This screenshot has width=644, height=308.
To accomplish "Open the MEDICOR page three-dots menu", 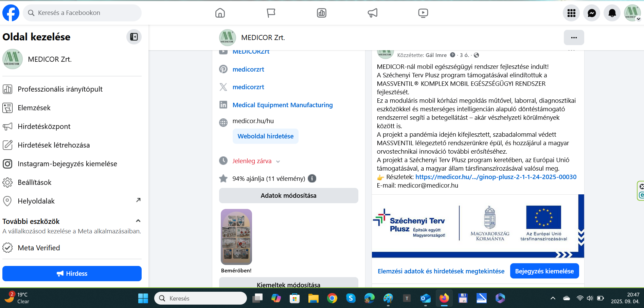I will [574, 38].
